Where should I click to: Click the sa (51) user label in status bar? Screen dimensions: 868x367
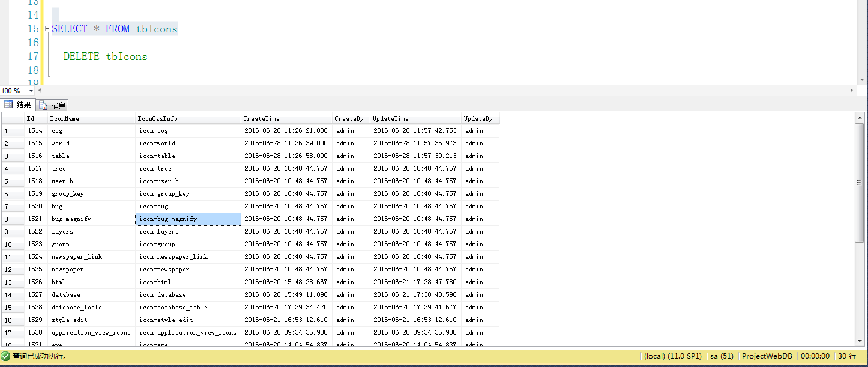pyautogui.click(x=721, y=356)
